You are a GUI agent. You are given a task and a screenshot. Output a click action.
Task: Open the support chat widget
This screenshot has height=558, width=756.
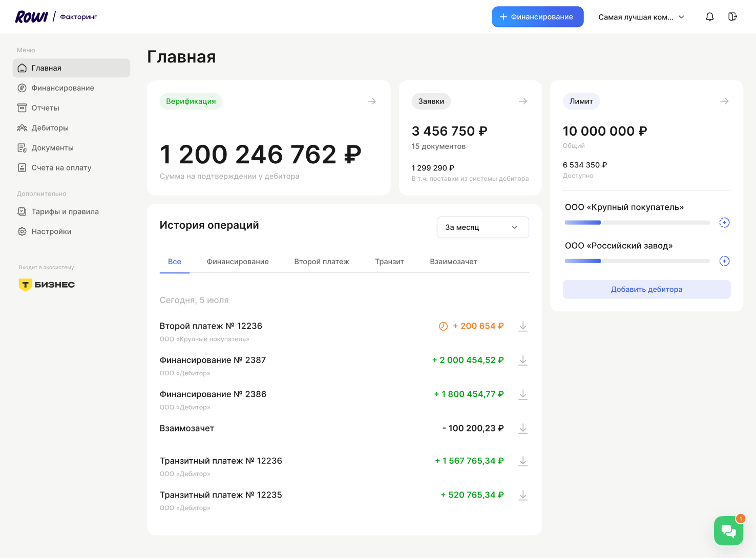(x=728, y=531)
